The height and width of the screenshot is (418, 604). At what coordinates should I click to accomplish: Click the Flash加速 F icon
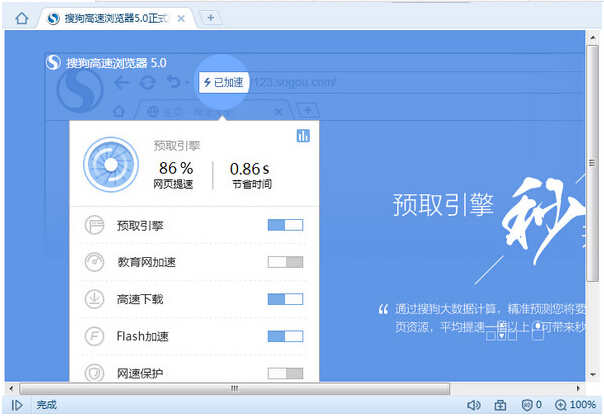(x=94, y=336)
